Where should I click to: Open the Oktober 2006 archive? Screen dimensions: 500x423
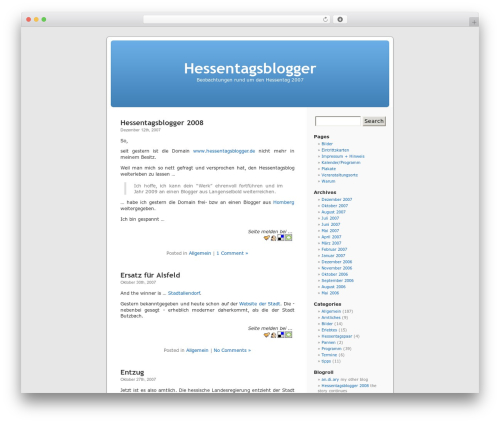334,274
